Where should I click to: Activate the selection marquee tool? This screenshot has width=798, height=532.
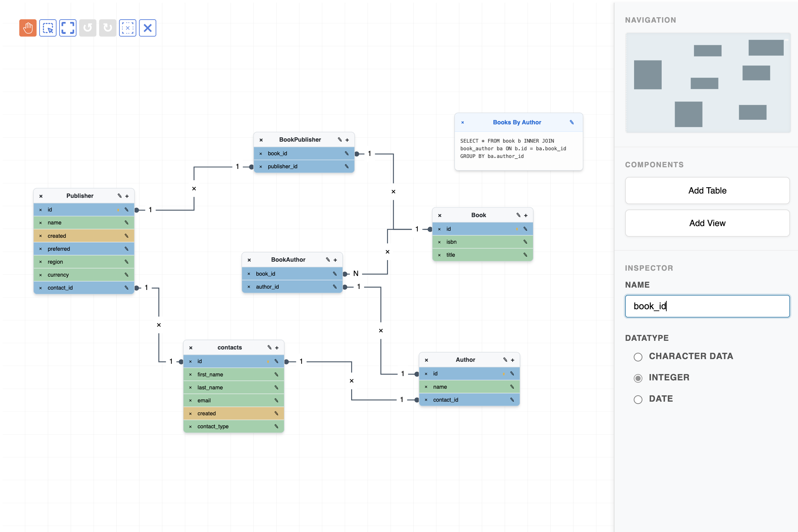pyautogui.click(x=48, y=28)
